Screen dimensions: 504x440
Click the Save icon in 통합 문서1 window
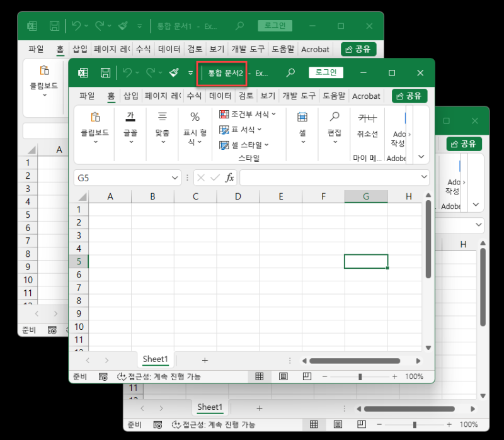click(54, 26)
